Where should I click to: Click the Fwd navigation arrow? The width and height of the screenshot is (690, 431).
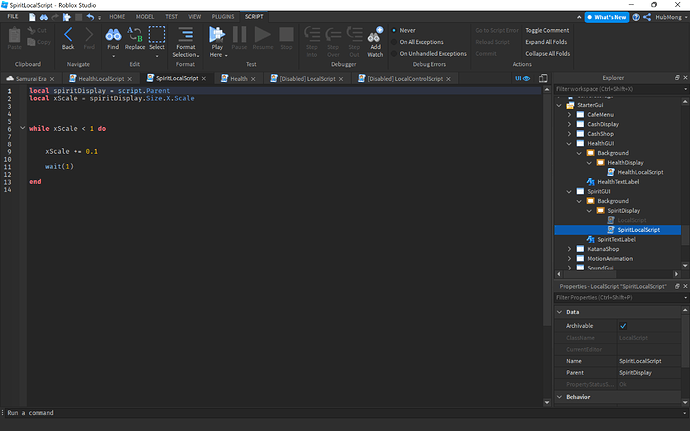click(x=89, y=35)
